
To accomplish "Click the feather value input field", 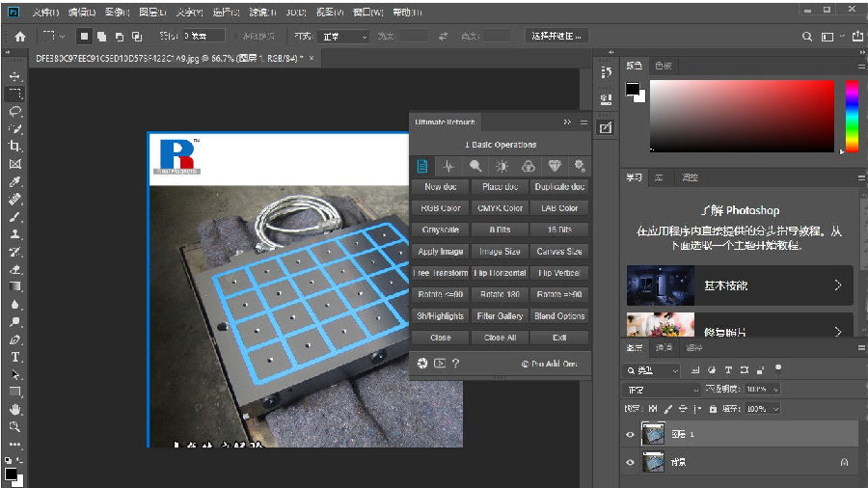I will (203, 36).
